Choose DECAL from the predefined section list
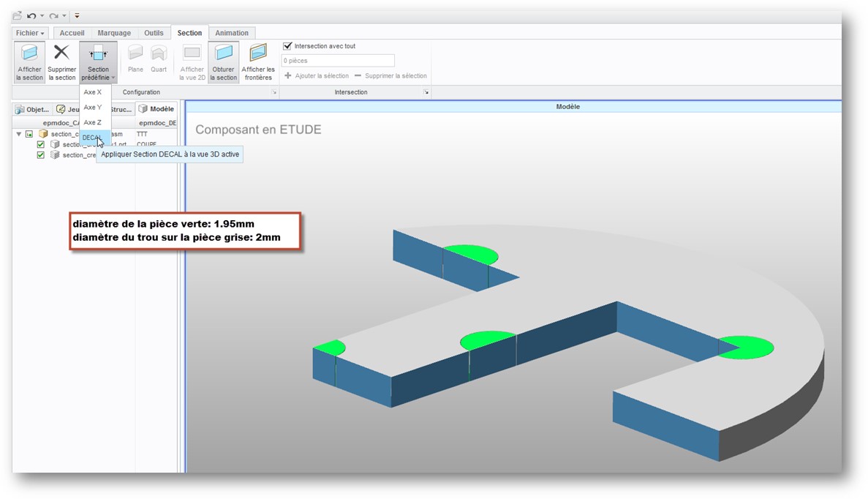This screenshot has height=499, width=868. [x=92, y=138]
